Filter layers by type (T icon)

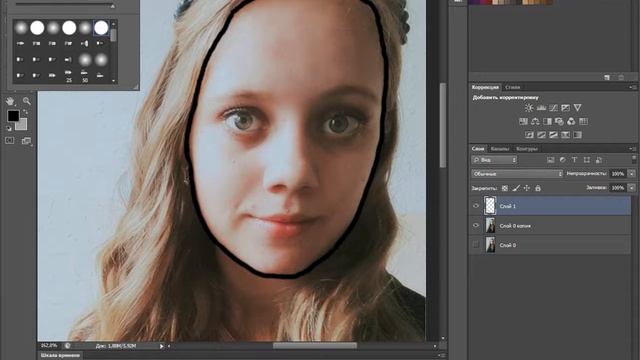(x=574, y=160)
